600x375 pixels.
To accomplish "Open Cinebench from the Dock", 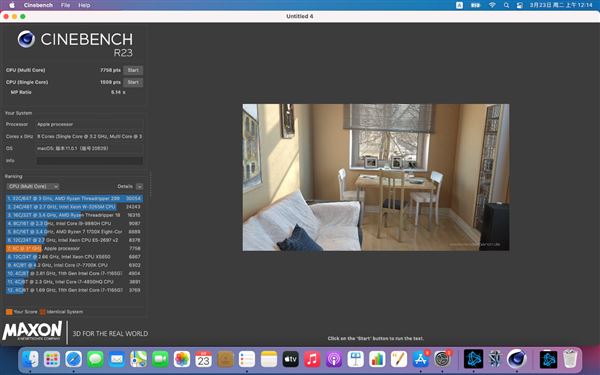I will pyautogui.click(x=516, y=359).
